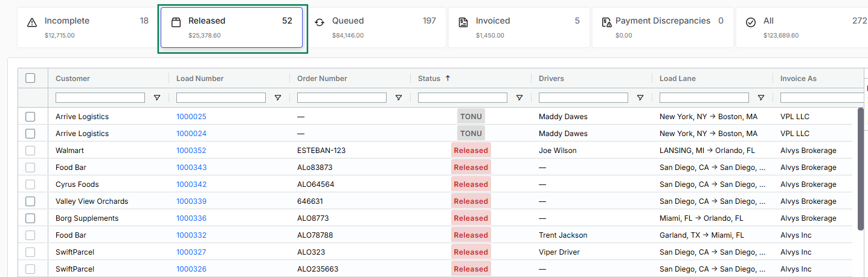868x277 pixels.
Task: Sort by the Customer column header
Action: [72, 78]
